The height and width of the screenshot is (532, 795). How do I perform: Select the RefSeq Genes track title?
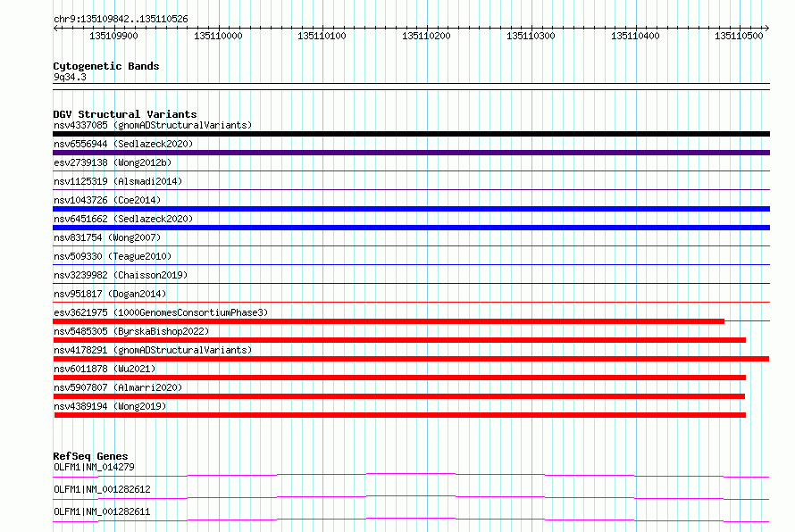[x=90, y=456]
